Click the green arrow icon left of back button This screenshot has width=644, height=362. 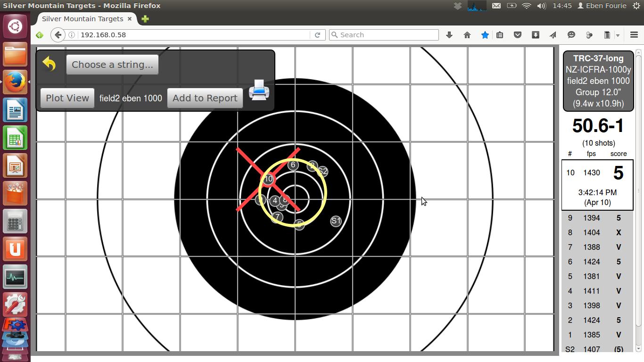tap(40, 35)
